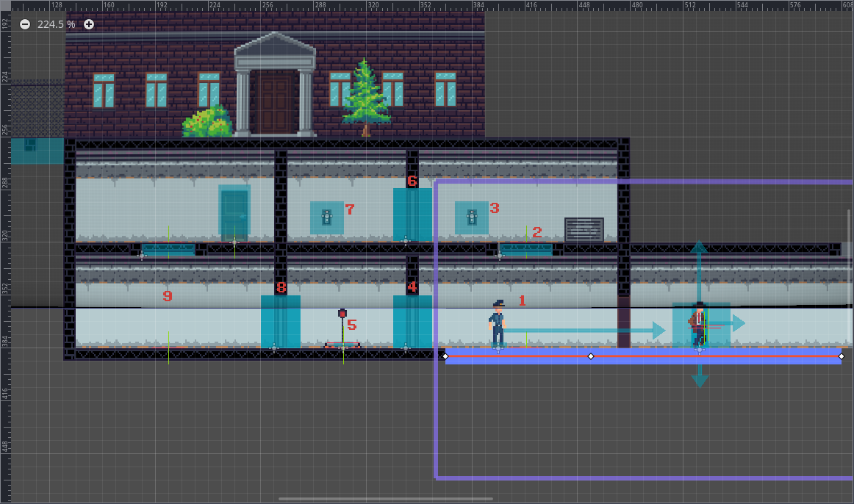Screen dimensions: 854x504
Task: Select the police officer character sprite
Action: pos(498,323)
